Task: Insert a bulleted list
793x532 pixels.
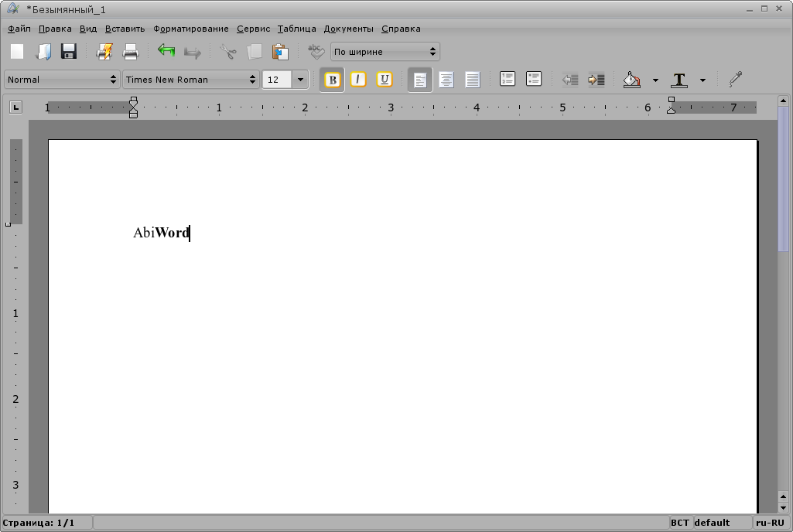Action: click(534, 80)
